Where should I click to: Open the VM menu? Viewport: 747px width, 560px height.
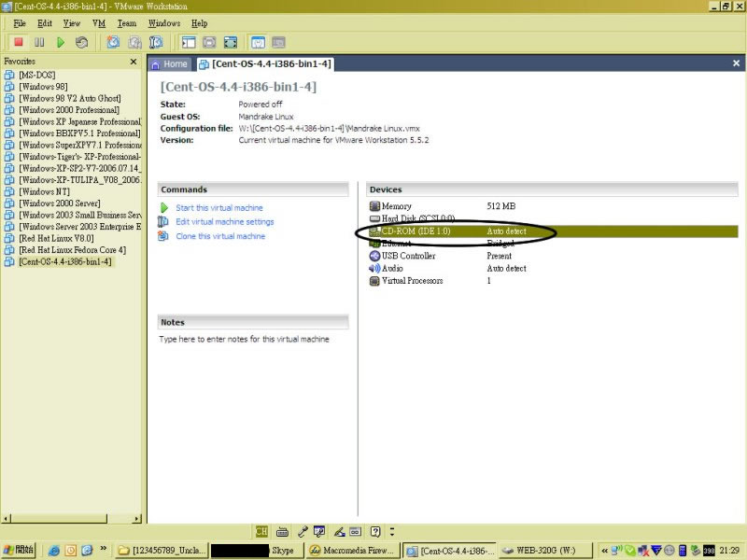pyautogui.click(x=99, y=23)
